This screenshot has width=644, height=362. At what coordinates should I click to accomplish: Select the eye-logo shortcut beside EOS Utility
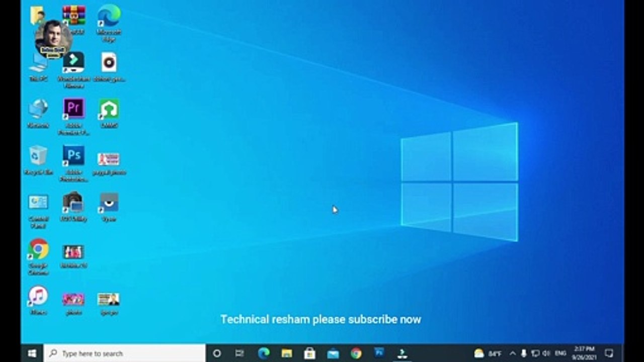pyautogui.click(x=109, y=207)
